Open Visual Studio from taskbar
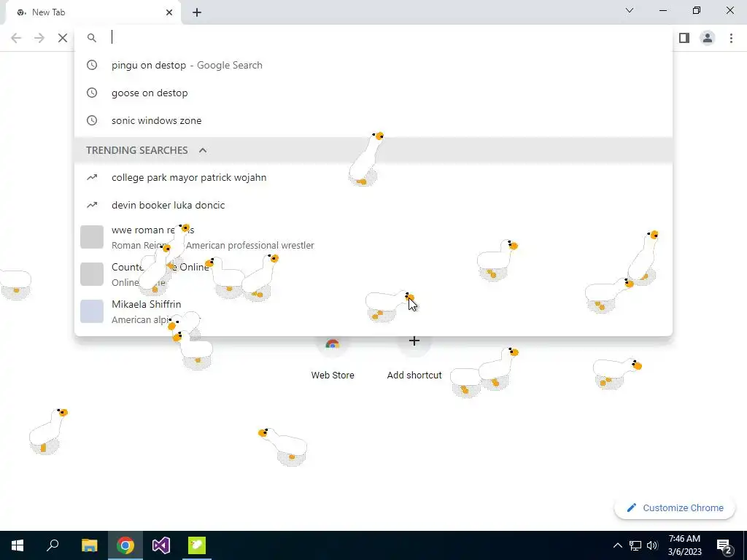The height and width of the screenshot is (560, 747). coord(161,545)
